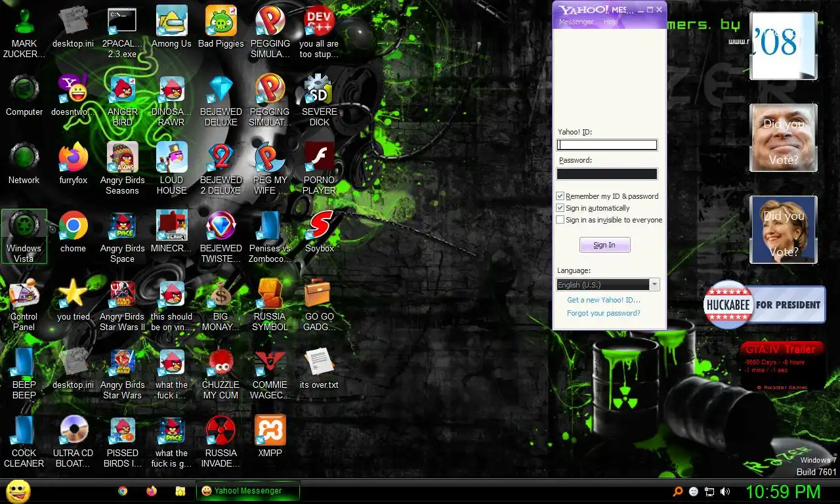Image resolution: width=840 pixels, height=504 pixels.
Task: Open the DINOSA... RAWR Angry Birds icon
Action: click(171, 101)
